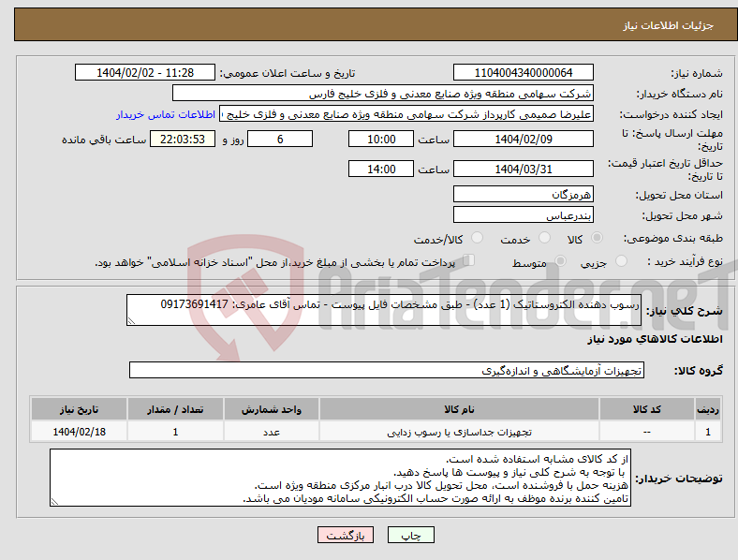Click the buyer organization name field
738x560 pixels.
[383, 93]
